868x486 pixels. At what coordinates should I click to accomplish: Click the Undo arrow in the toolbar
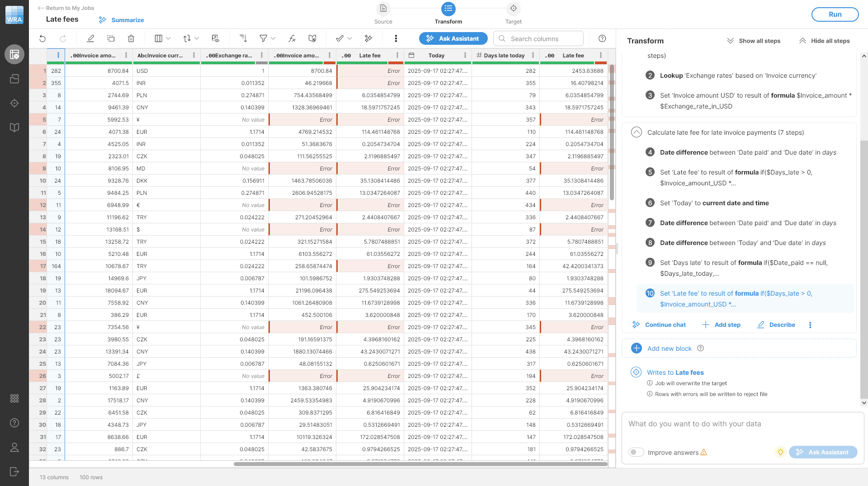[x=42, y=39]
